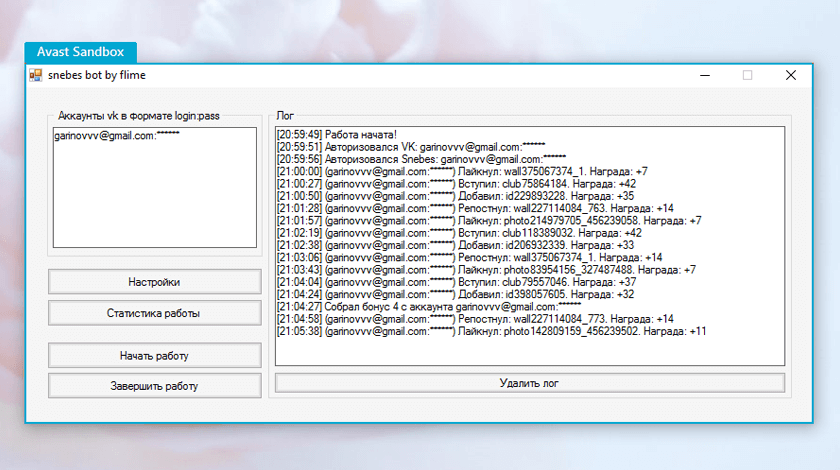This screenshot has width=840, height=470.
Task: Select log entry Репостнул wall227114084_763
Action: (x=475, y=208)
